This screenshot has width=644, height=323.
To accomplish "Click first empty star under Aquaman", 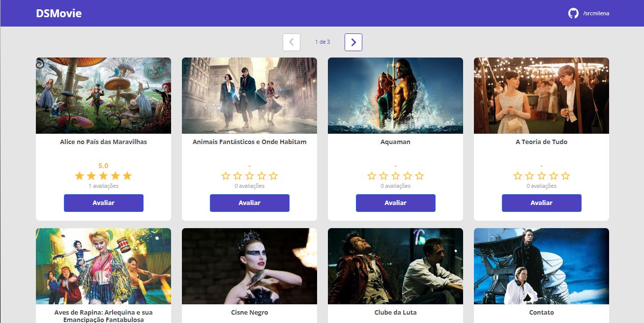I will click(x=372, y=176).
